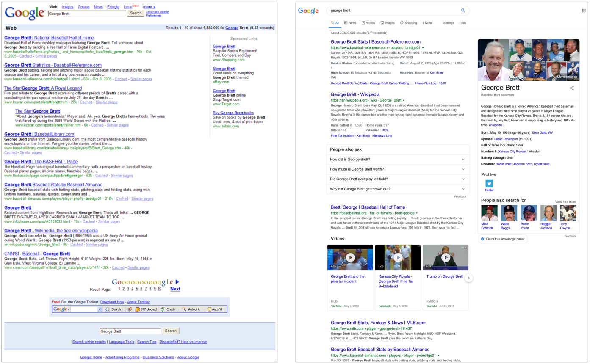Click the video carousel next arrow
The width and height of the screenshot is (590, 364).
pyautogui.click(x=468, y=278)
